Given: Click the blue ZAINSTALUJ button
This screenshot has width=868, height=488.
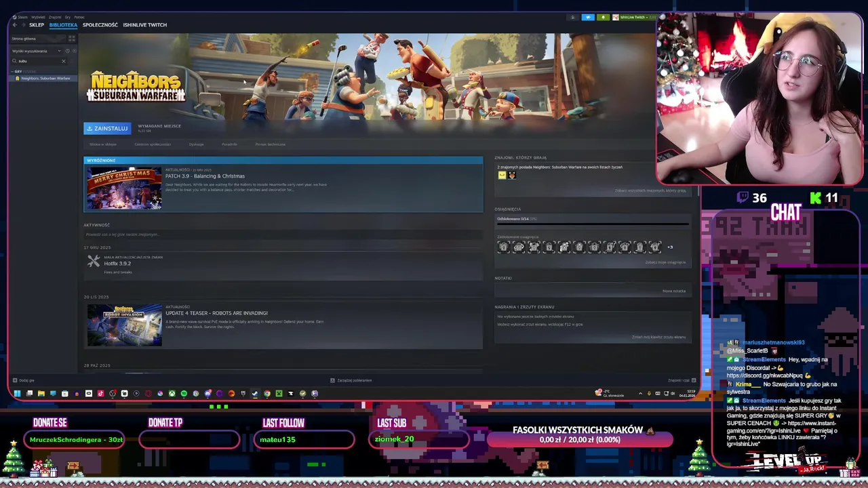Looking at the screenshot, I should [107, 128].
